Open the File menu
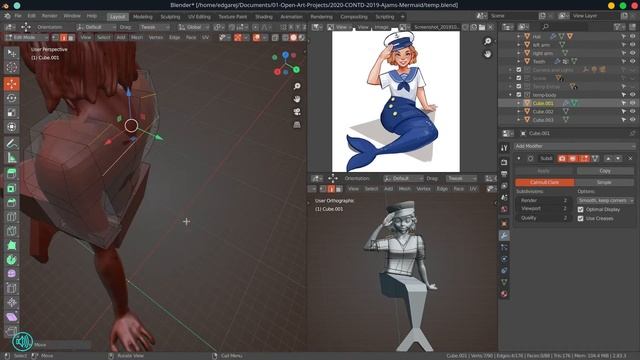Viewport: 640px width, 360px height. 18,16
